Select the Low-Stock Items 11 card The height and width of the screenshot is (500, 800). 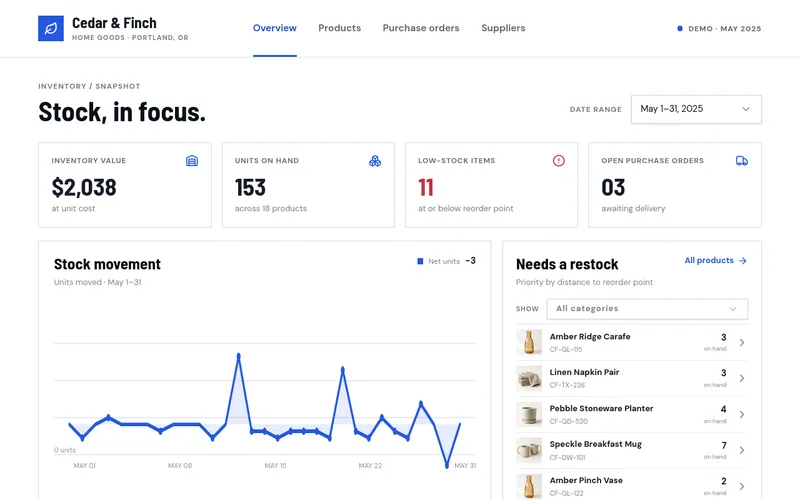pos(491,185)
